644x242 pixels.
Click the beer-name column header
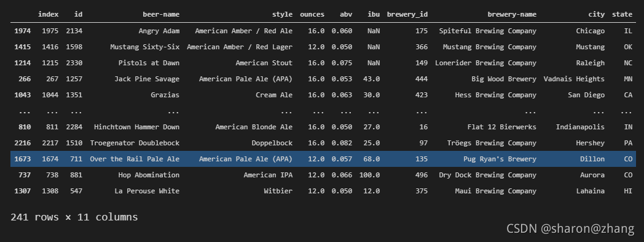point(161,14)
